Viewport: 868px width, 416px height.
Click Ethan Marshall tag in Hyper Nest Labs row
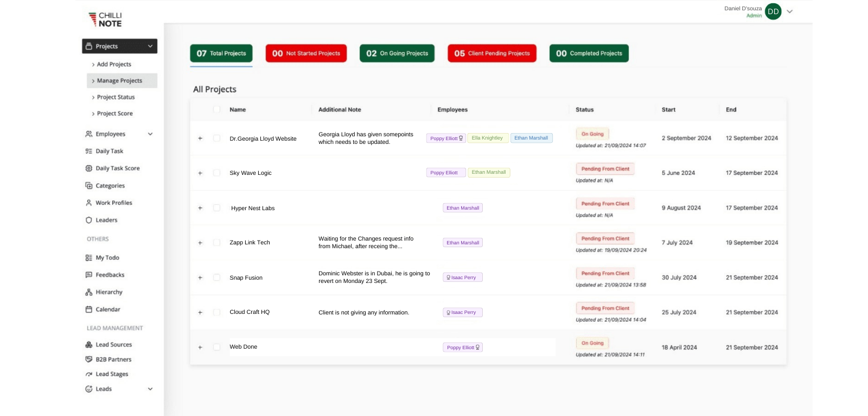[x=463, y=208]
